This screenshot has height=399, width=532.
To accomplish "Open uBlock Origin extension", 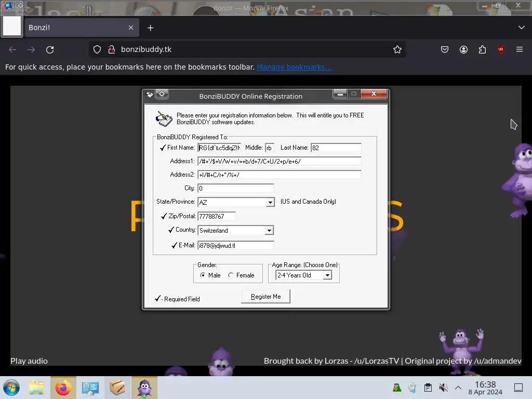I will [x=501, y=49].
